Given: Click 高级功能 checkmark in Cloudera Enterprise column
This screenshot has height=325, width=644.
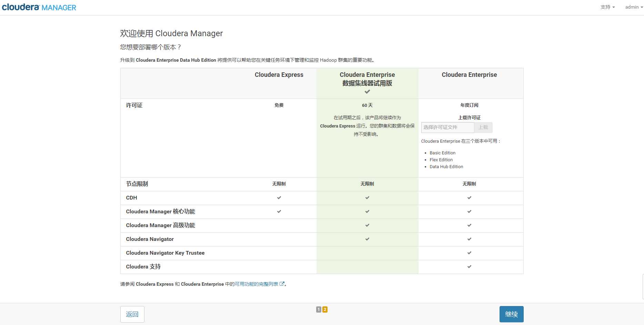Looking at the screenshot, I should click(x=469, y=225).
